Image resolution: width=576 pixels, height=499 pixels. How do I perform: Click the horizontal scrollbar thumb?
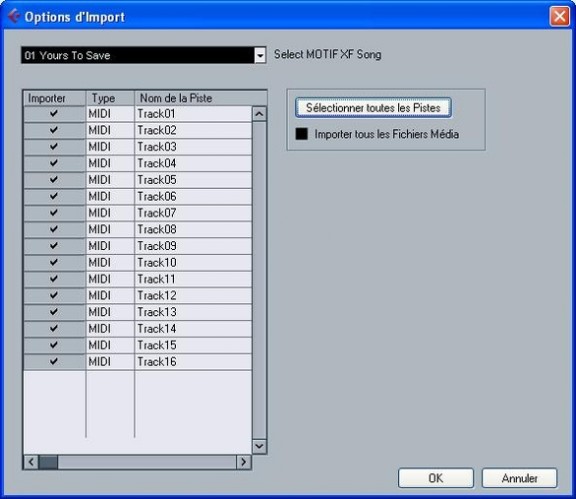tap(48, 462)
